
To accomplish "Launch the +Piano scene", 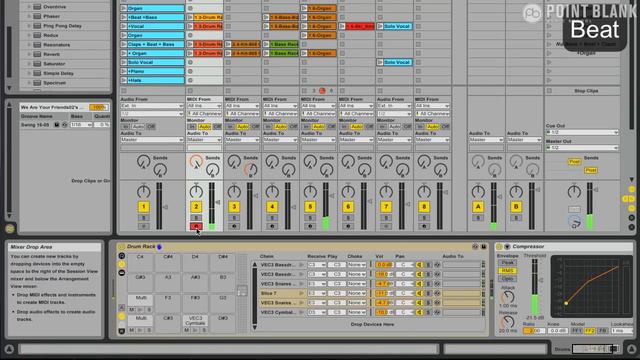I will tap(124, 71).
